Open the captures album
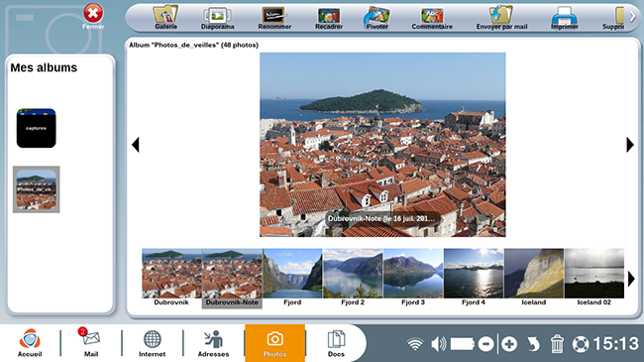 (x=36, y=128)
